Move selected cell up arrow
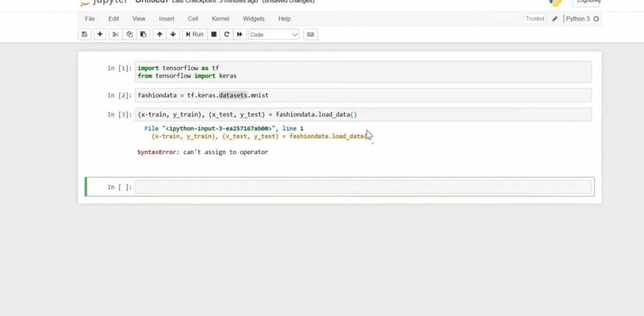Screen dimensions: 644x316 tap(160, 35)
